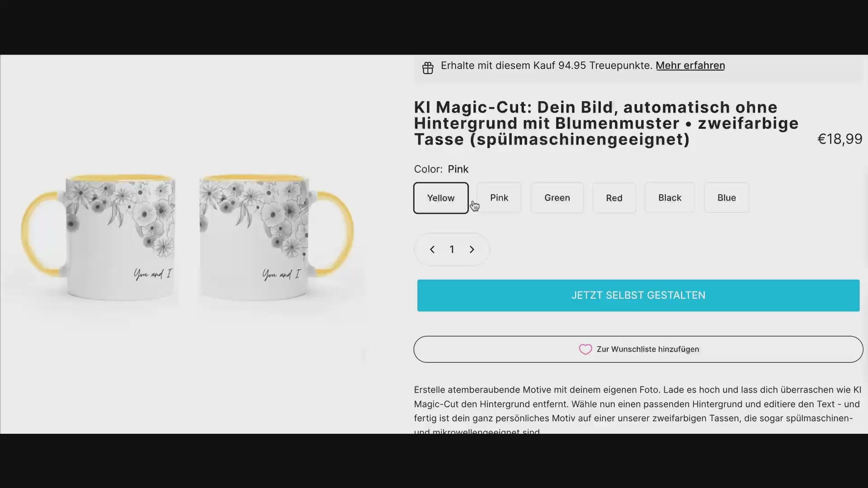Open the color selector dropdown

pyautogui.click(x=441, y=169)
